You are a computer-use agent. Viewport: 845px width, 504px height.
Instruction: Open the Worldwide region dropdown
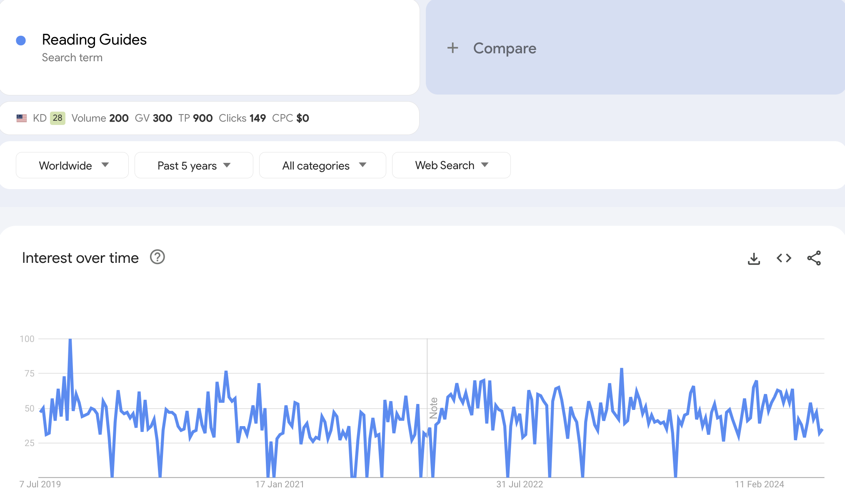(x=72, y=165)
